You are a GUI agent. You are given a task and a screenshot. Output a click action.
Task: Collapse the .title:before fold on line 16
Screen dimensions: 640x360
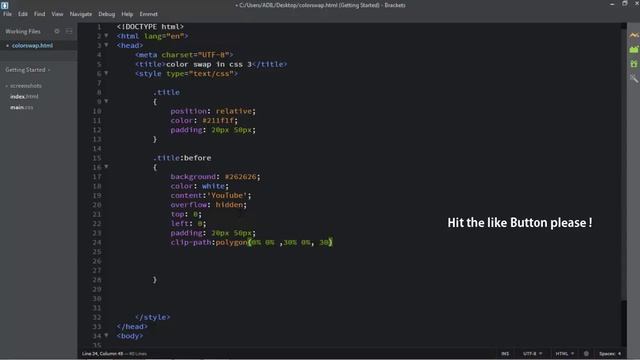coord(106,167)
